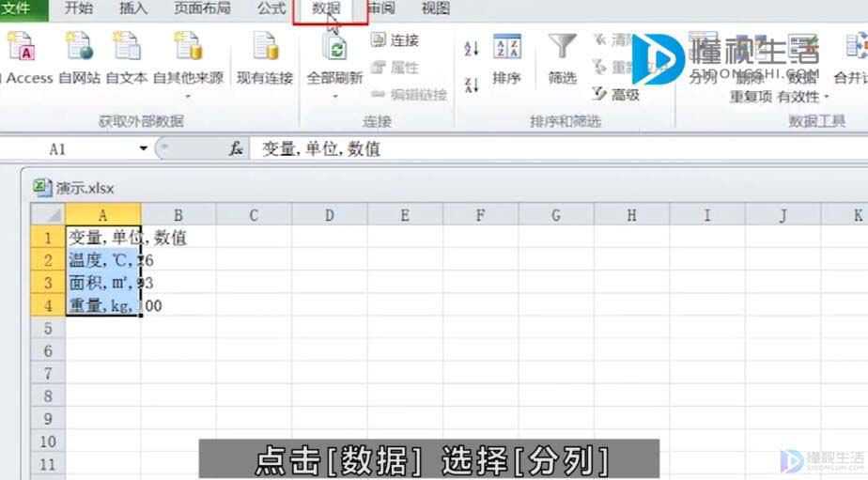Select row 6 header
Screen dimensions: 868x480
click(x=48, y=351)
